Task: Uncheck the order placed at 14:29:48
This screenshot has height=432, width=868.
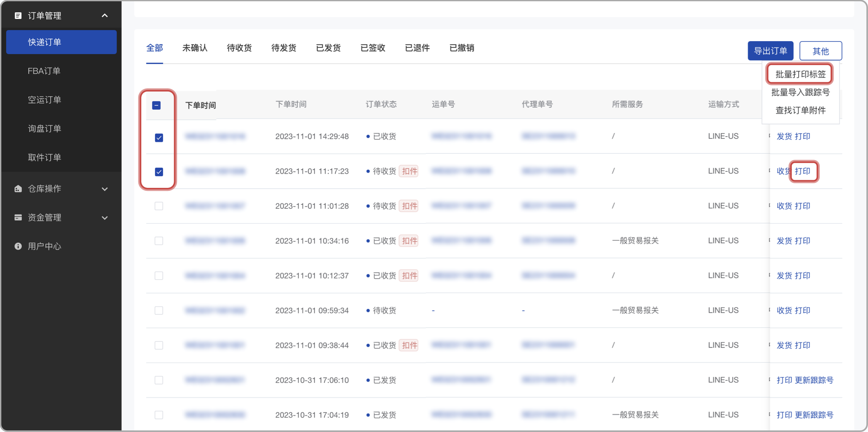Action: click(159, 138)
